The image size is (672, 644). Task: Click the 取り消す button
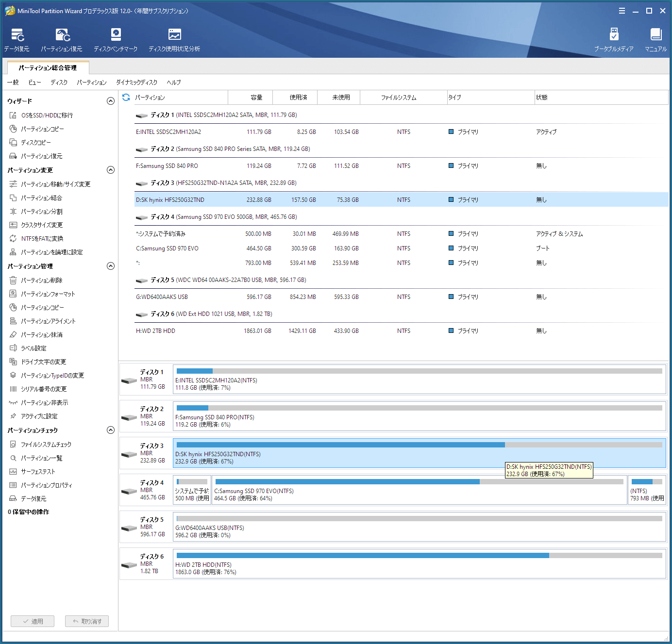pyautogui.click(x=87, y=621)
